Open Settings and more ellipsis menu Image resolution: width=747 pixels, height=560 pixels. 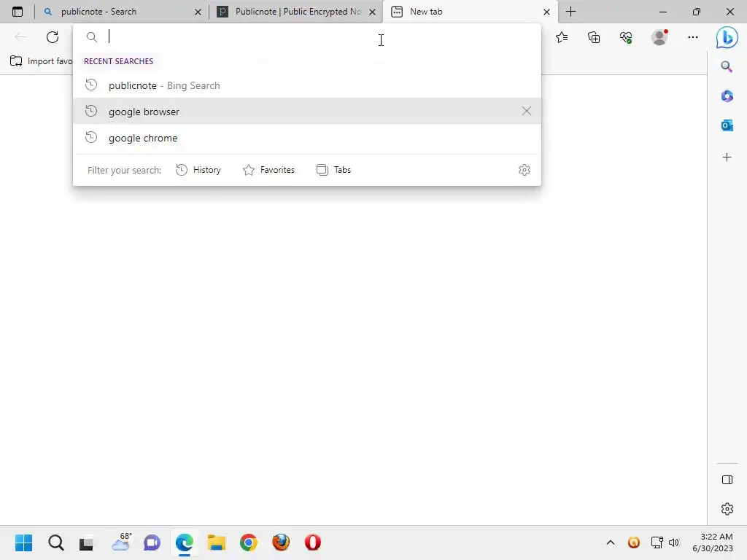[x=693, y=37]
